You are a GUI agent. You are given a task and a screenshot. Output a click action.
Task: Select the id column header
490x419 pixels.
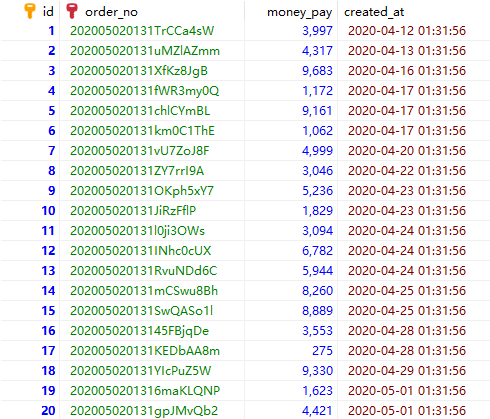48,12
